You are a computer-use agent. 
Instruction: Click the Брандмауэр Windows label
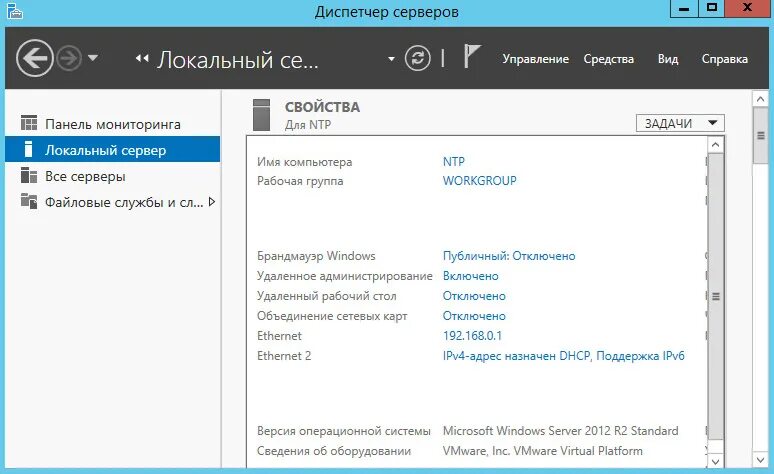coord(316,256)
